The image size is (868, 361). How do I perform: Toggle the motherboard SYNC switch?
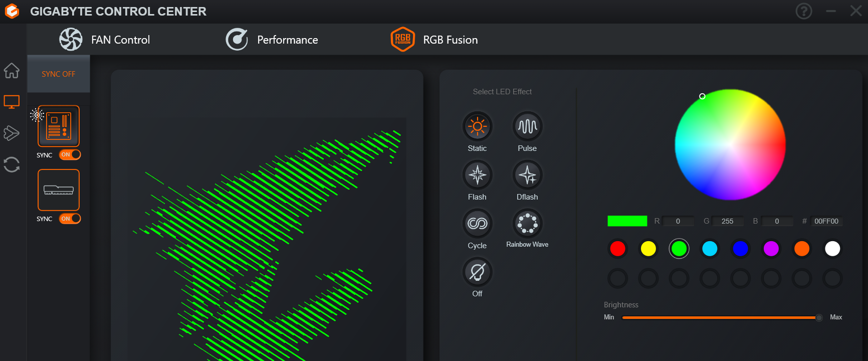(70, 154)
